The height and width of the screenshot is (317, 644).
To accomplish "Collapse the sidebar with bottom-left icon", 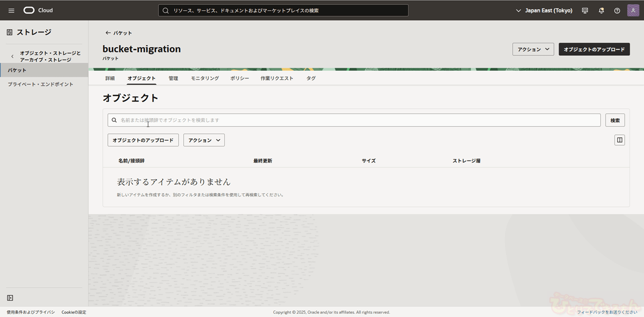I will (10, 298).
